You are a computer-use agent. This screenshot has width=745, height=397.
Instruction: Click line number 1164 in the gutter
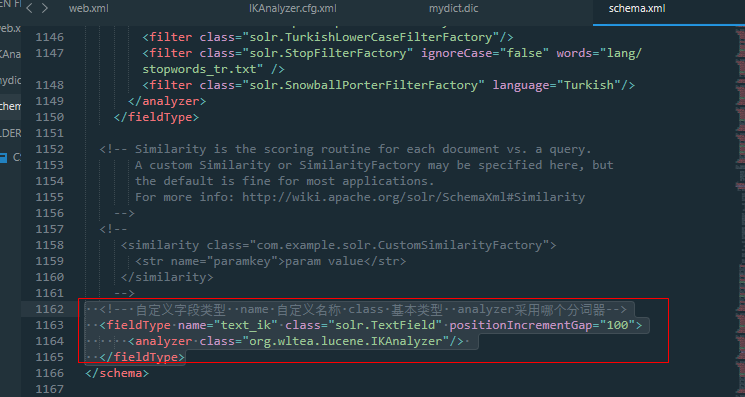(49, 341)
